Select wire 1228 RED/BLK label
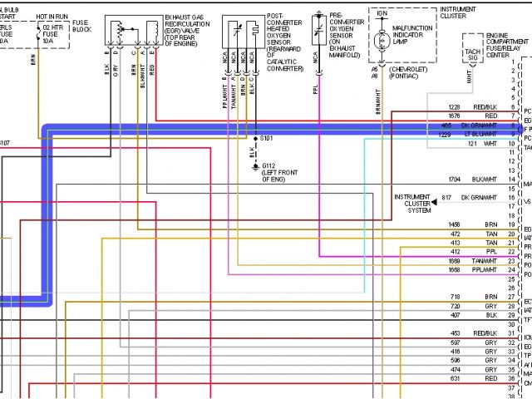The image size is (532, 399). 470,107
